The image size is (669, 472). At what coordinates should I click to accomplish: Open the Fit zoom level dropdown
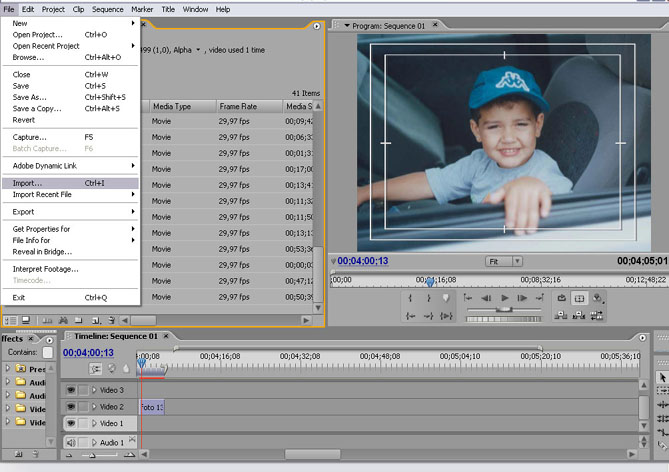pyautogui.click(x=503, y=261)
